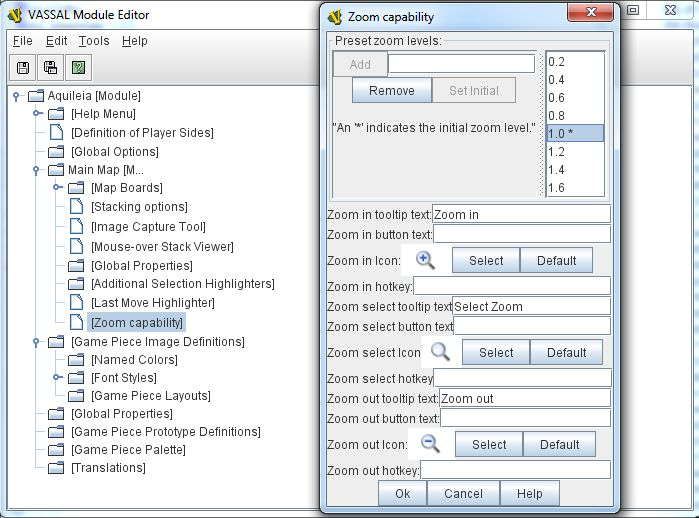Viewport: 699px width, 518px height.
Task: Click the Aquileia module folder icon
Action: pyautogui.click(x=36, y=96)
